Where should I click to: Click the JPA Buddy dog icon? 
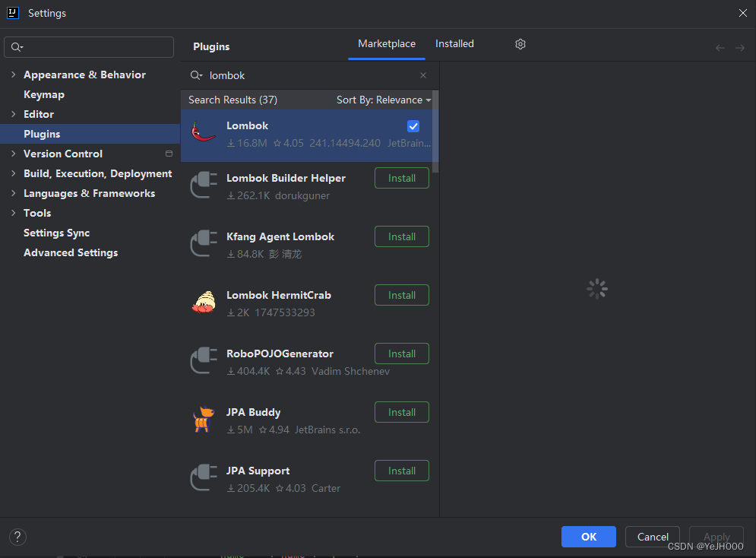(204, 419)
